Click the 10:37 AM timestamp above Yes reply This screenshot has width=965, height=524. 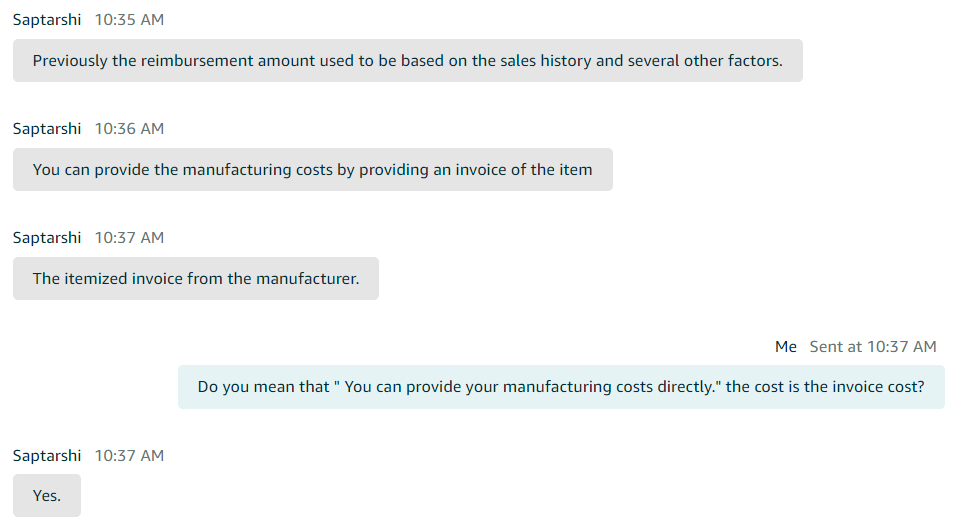pyautogui.click(x=129, y=456)
